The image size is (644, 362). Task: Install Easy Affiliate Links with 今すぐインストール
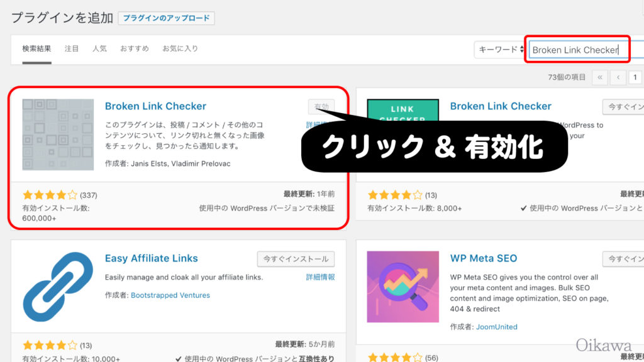(296, 259)
